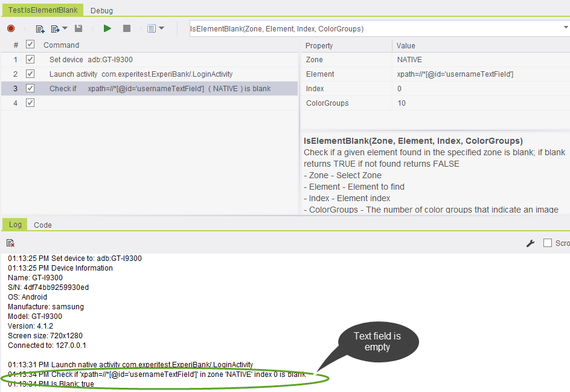Click the red Record button
Viewport: 570px width, 392px height.
(11, 28)
